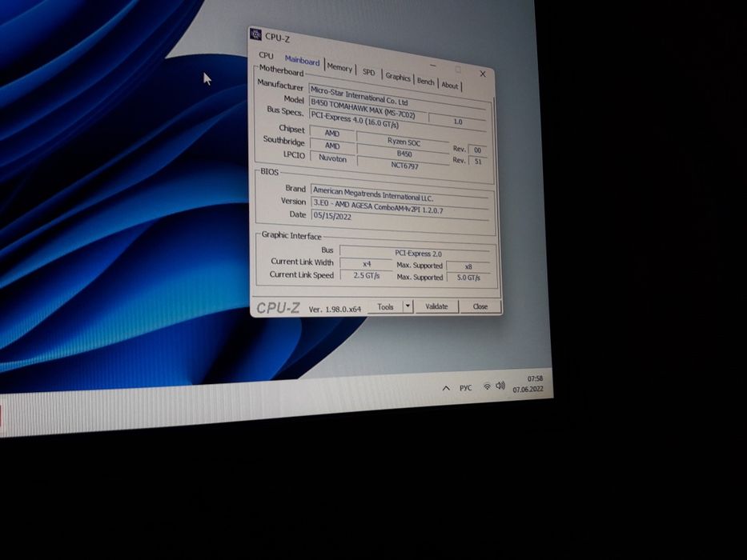Open the Wi-Fi network tray icon
The height and width of the screenshot is (560, 747).
(487, 386)
